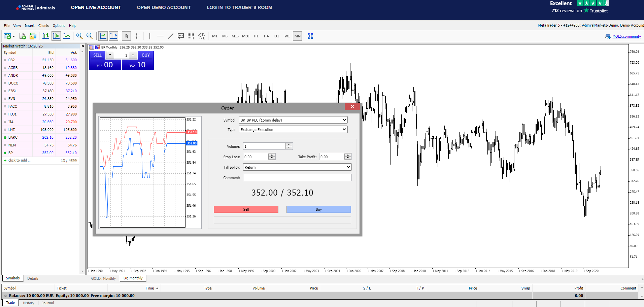Click OPEN DEMO ACCOUNT link
Viewport: 644px width, 307px height.
(x=164, y=7)
